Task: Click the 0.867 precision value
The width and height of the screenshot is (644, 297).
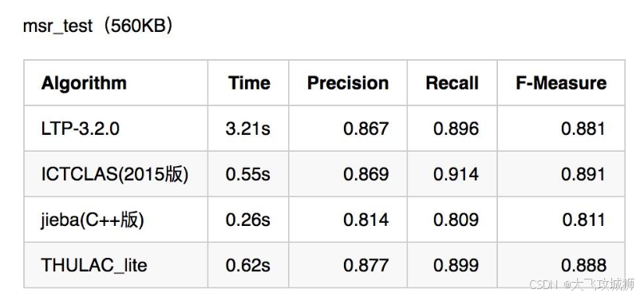Action: (x=366, y=129)
